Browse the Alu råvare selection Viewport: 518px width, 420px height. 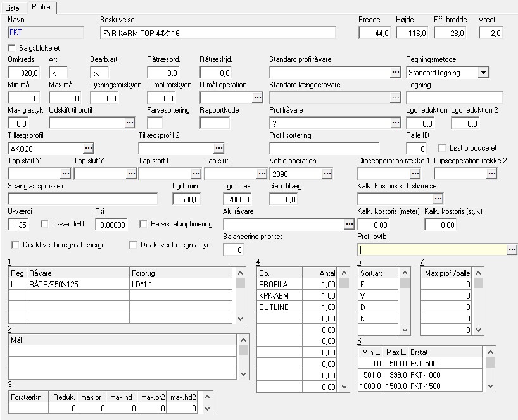(x=348, y=224)
